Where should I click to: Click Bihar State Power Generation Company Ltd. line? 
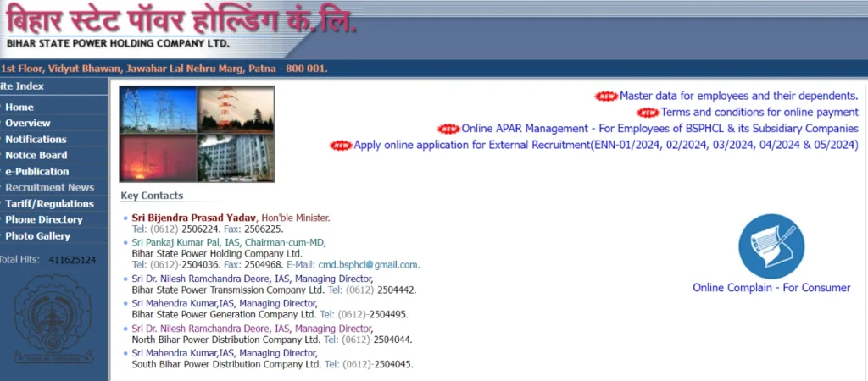[x=270, y=315]
